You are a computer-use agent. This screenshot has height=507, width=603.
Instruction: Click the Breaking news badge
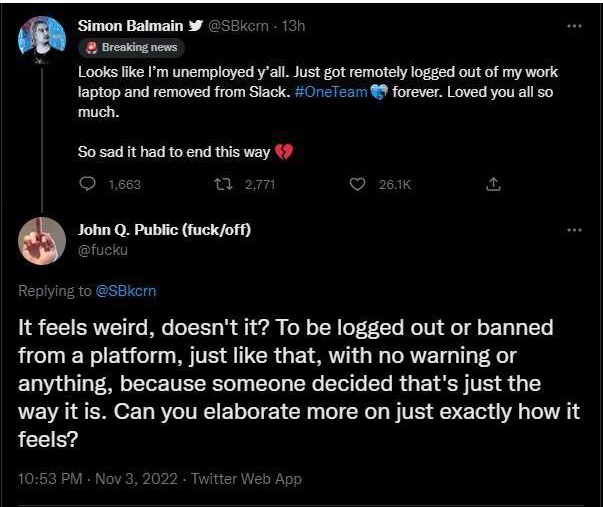point(131,48)
